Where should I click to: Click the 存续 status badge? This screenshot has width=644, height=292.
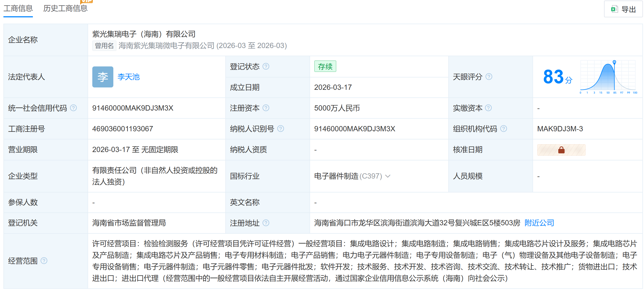[325, 66]
